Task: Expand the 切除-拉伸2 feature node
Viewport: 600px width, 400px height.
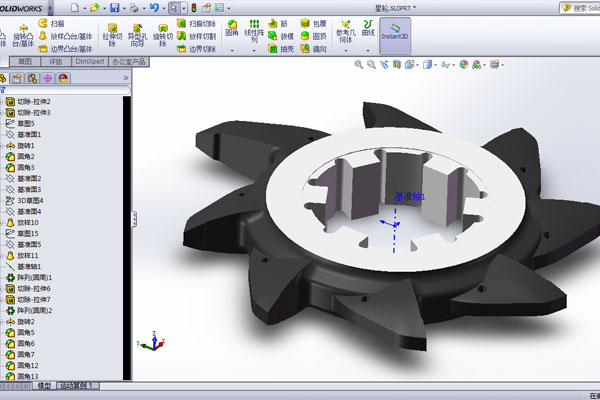Action: pos(3,101)
